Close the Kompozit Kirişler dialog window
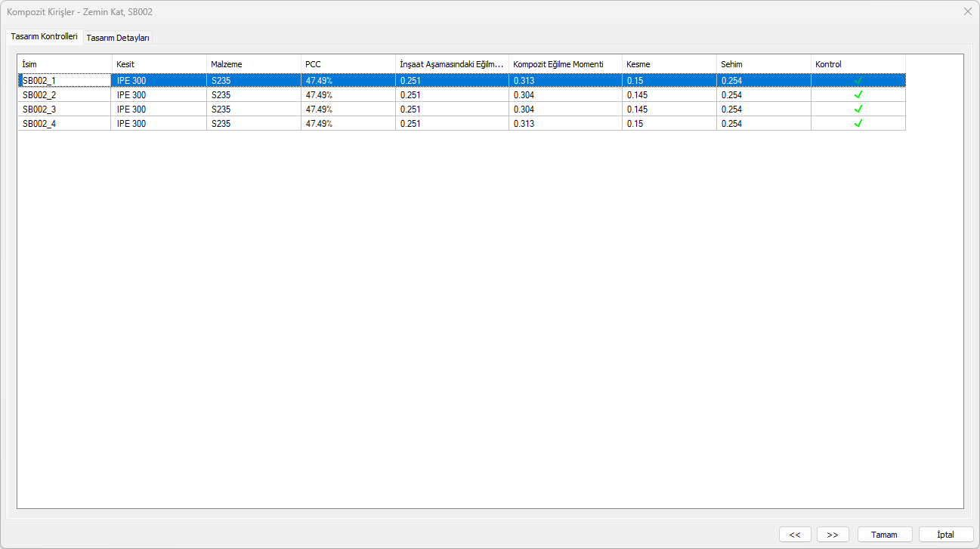980x549 pixels. pos(967,11)
